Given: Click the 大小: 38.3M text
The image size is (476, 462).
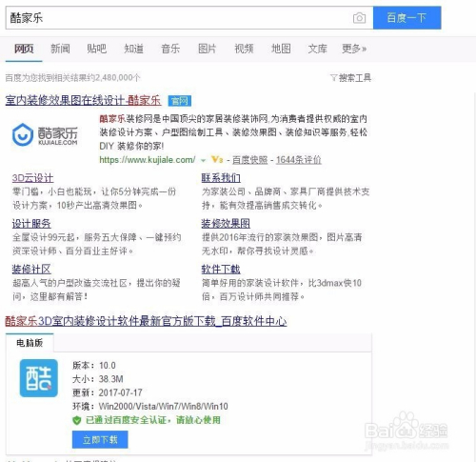Looking at the screenshot, I should point(98,379).
